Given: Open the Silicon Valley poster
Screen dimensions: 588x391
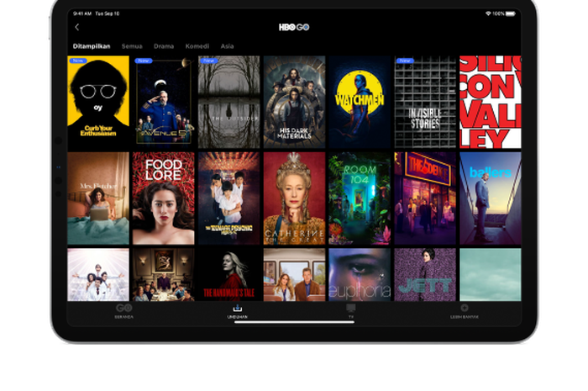Looking at the screenshot, I should click(x=491, y=102).
